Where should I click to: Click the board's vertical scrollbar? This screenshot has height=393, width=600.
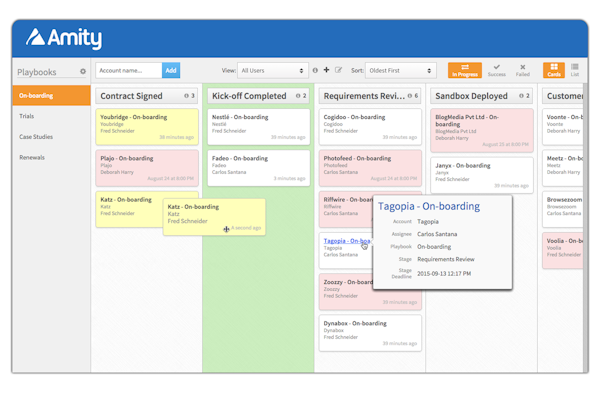coord(585,228)
